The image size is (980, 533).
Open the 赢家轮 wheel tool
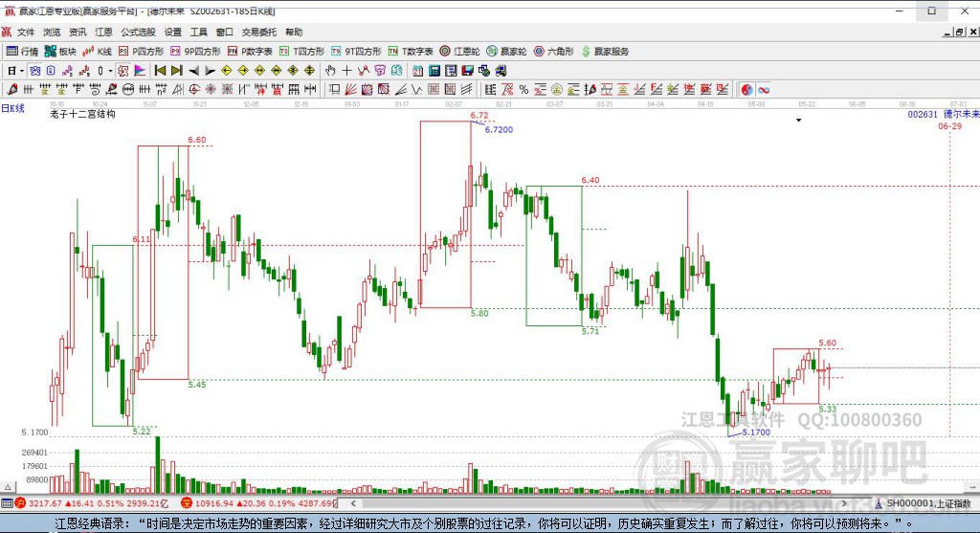click(507, 52)
